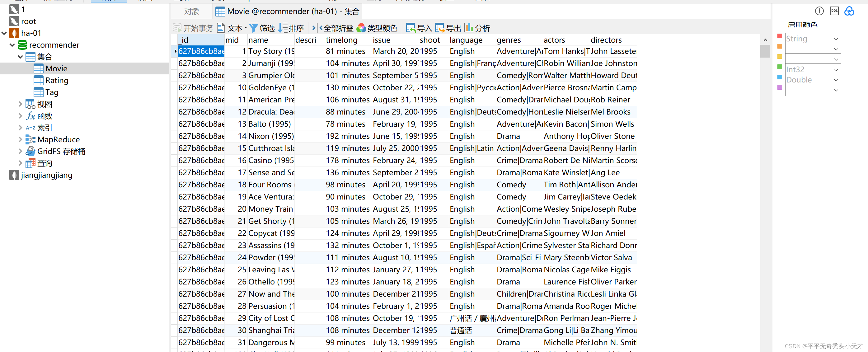Click the 筛选 filter funnel icon
Image resolution: width=868 pixels, height=352 pixels.
pyautogui.click(x=253, y=28)
